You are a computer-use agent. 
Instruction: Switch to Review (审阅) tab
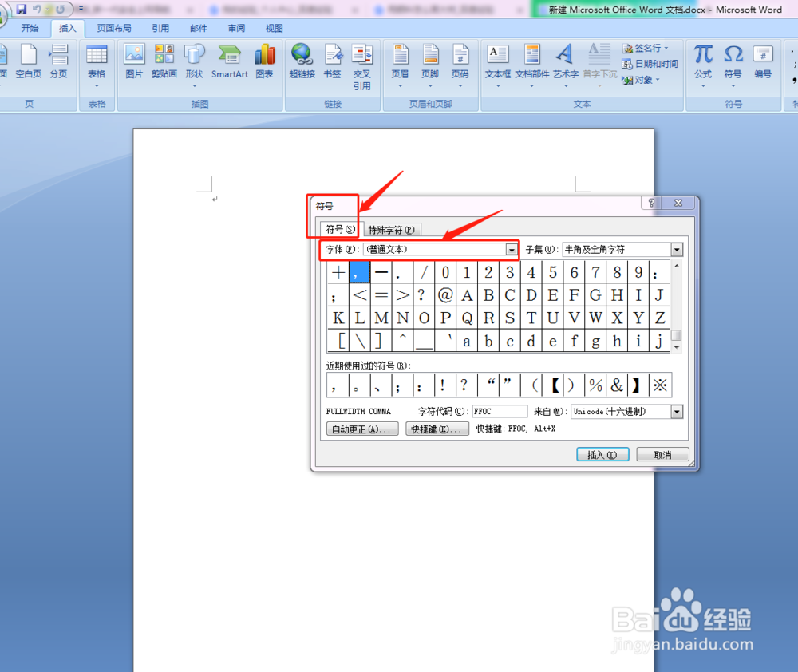(x=236, y=29)
